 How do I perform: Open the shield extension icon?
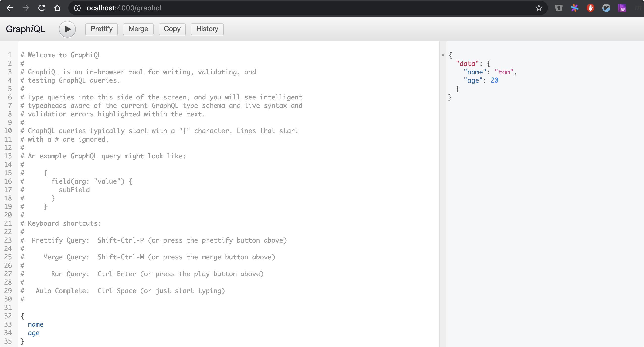(559, 8)
